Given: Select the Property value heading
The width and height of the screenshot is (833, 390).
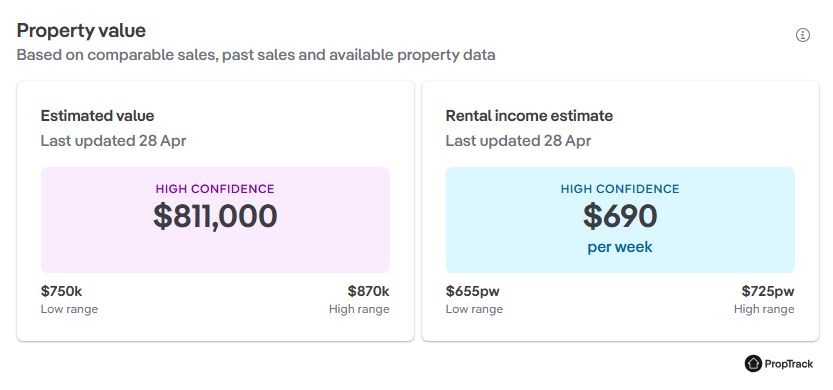Looking at the screenshot, I should [x=81, y=31].
